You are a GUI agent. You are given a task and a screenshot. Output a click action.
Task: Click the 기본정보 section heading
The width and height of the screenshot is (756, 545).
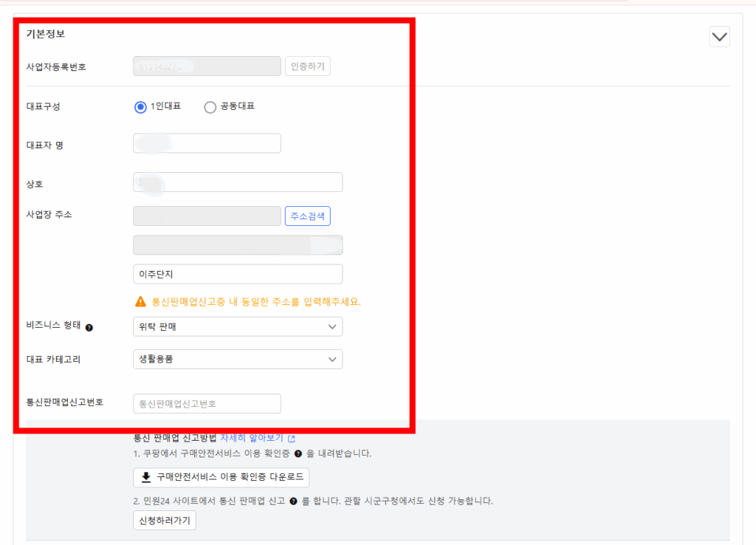click(x=45, y=34)
